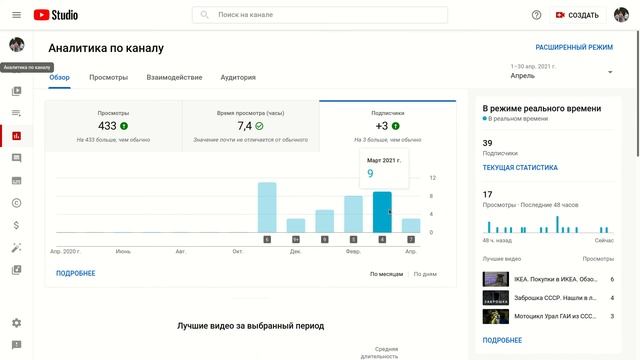This screenshot has width=640, height=360.
Task: Click video marker badge under November bar
Action: click(x=267, y=240)
